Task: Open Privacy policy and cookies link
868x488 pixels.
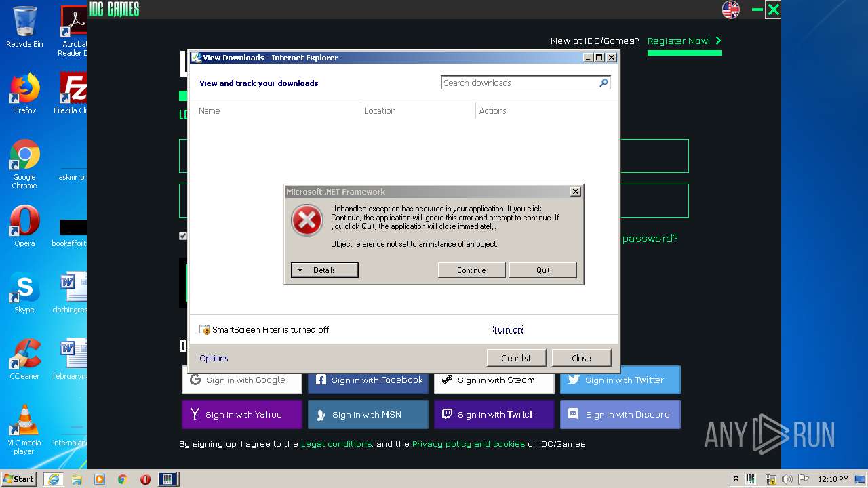Action: pyautogui.click(x=469, y=444)
